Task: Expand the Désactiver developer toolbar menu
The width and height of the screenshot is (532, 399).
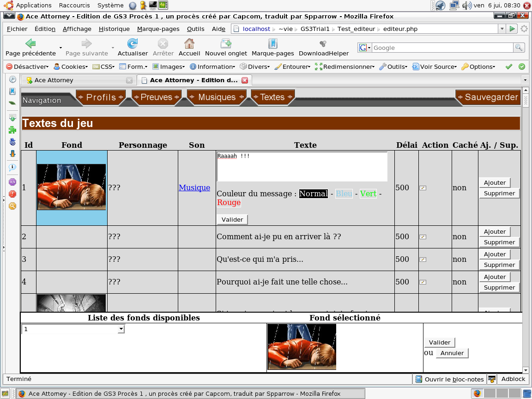Action: coord(28,66)
